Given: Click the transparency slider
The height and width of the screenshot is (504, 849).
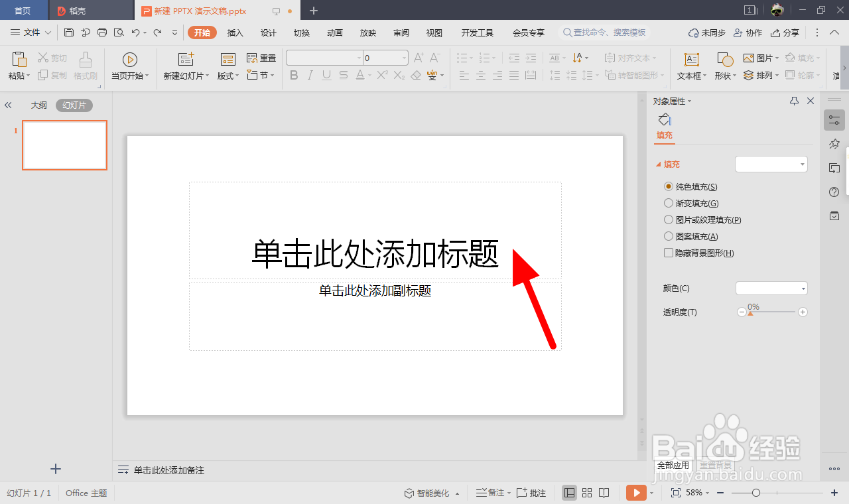Looking at the screenshot, I should (x=772, y=312).
